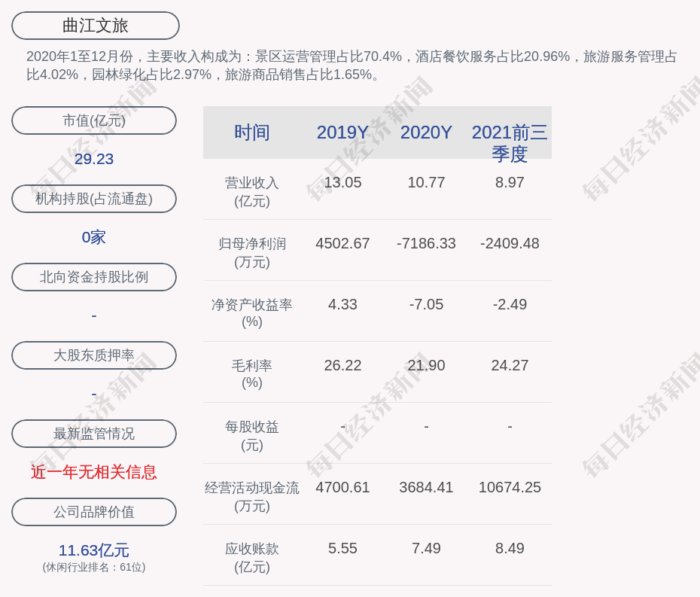This screenshot has height=597, width=700.
Task: Click the 净资产收益率(%) row label
Action: [x=252, y=313]
